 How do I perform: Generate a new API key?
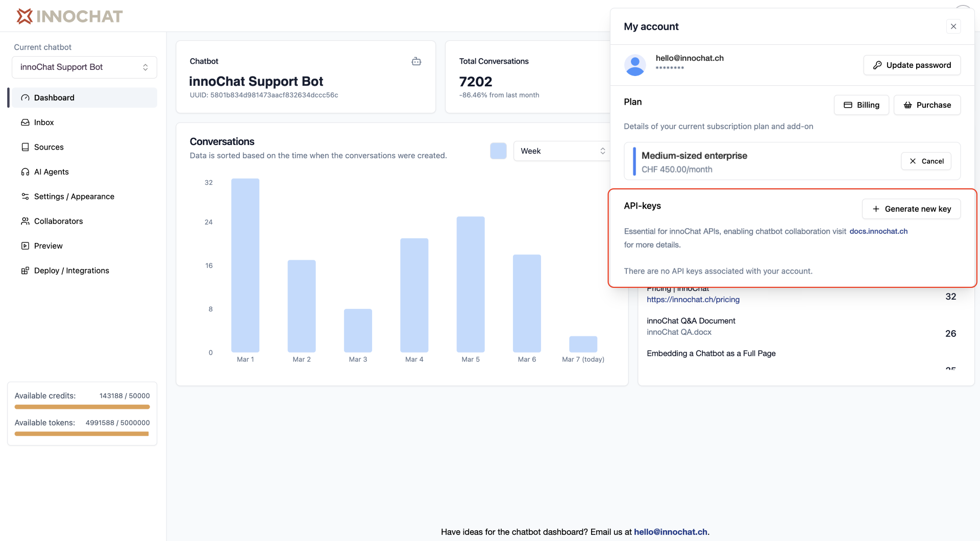912,209
